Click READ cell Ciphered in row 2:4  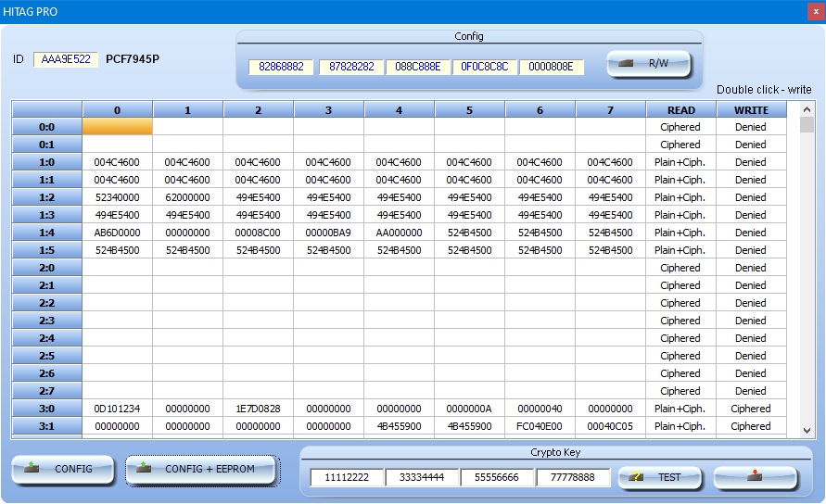pyautogui.click(x=681, y=338)
